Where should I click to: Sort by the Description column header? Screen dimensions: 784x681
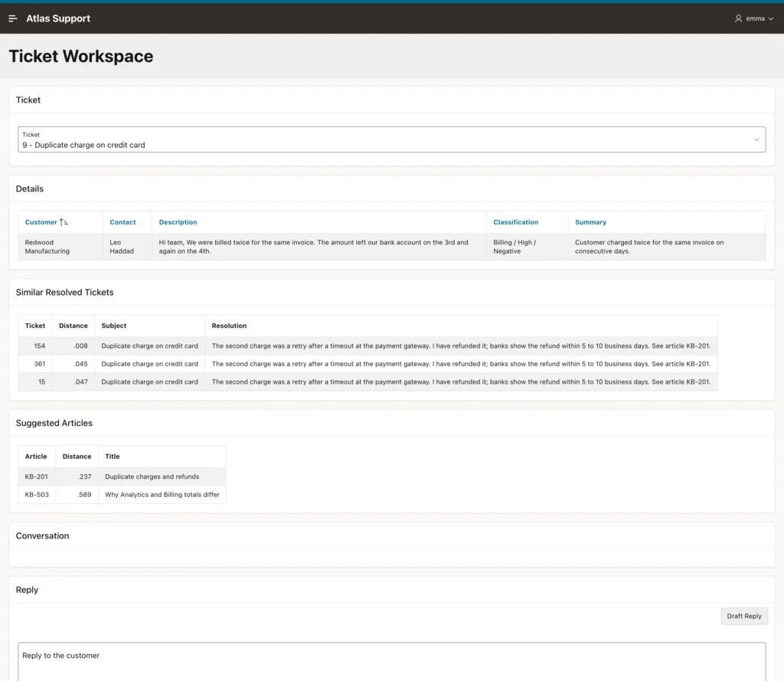point(178,222)
